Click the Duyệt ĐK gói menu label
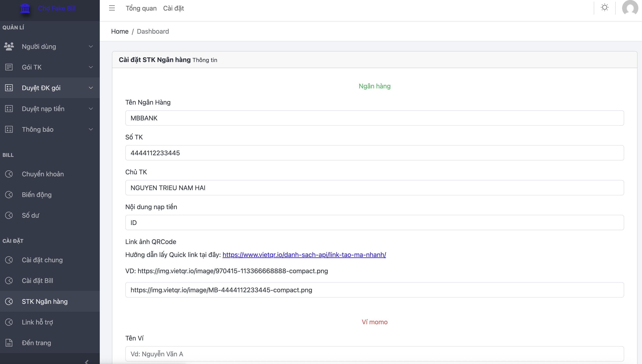This screenshot has height=364, width=642. click(41, 88)
